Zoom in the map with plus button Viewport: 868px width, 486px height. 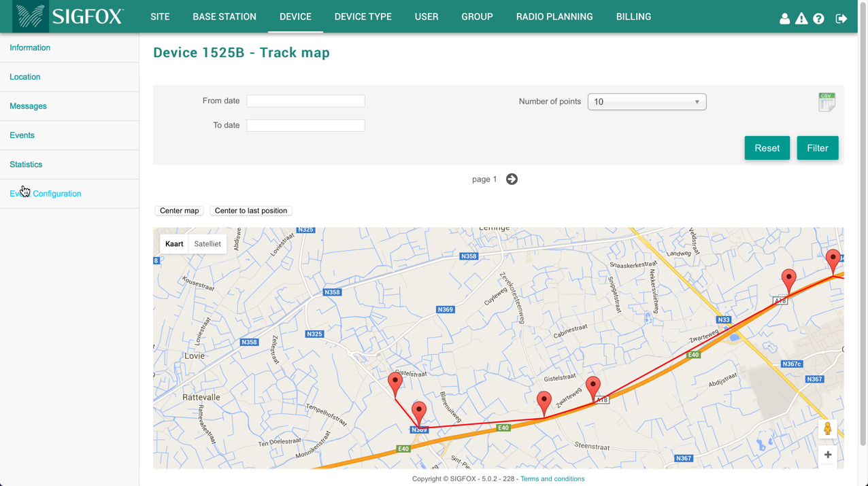[x=828, y=455]
